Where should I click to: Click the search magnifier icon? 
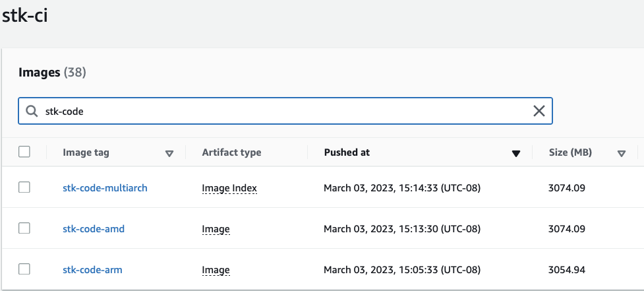(x=32, y=111)
